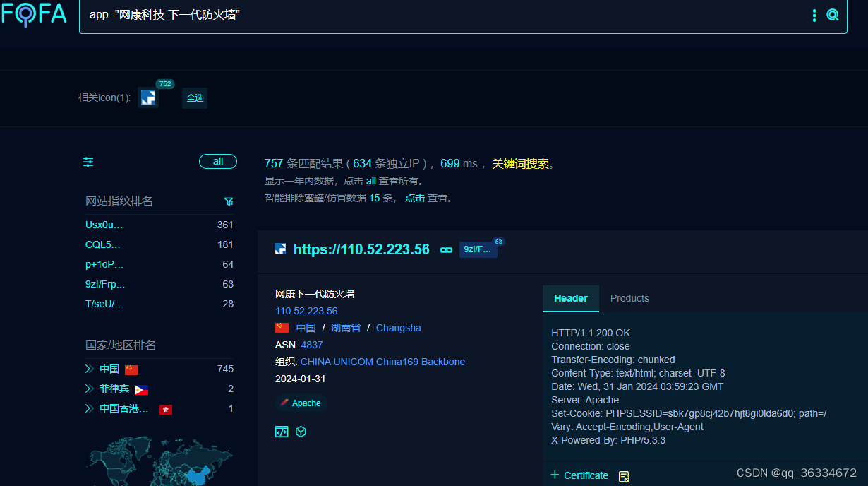Select the 9zI/Frp... fingerprint row in sidebar

pos(159,284)
